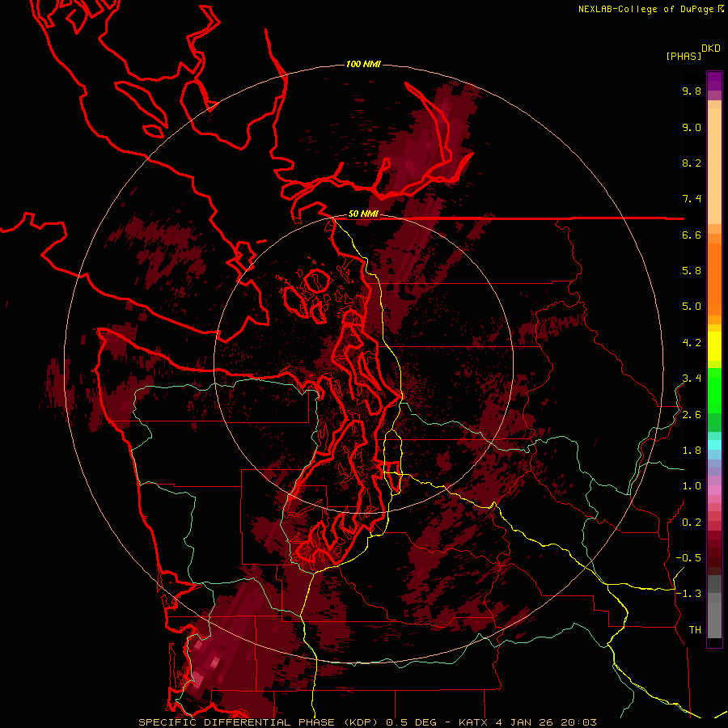728x728 pixels.
Task: Select the 9.0 value on the color scale
Action: 692,127
